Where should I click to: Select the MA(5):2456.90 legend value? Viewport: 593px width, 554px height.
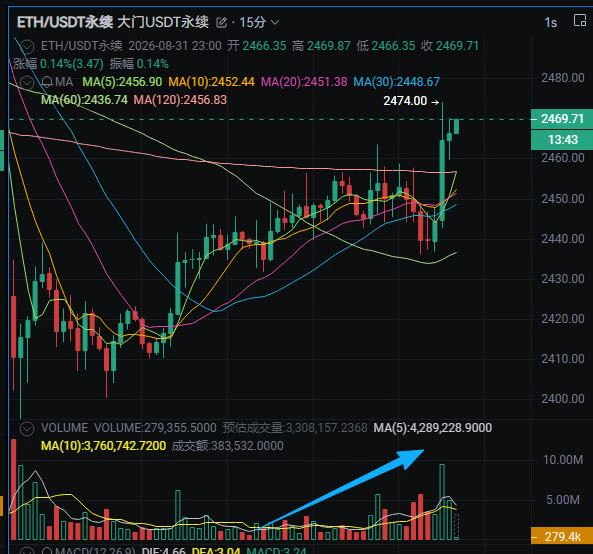tap(122, 82)
